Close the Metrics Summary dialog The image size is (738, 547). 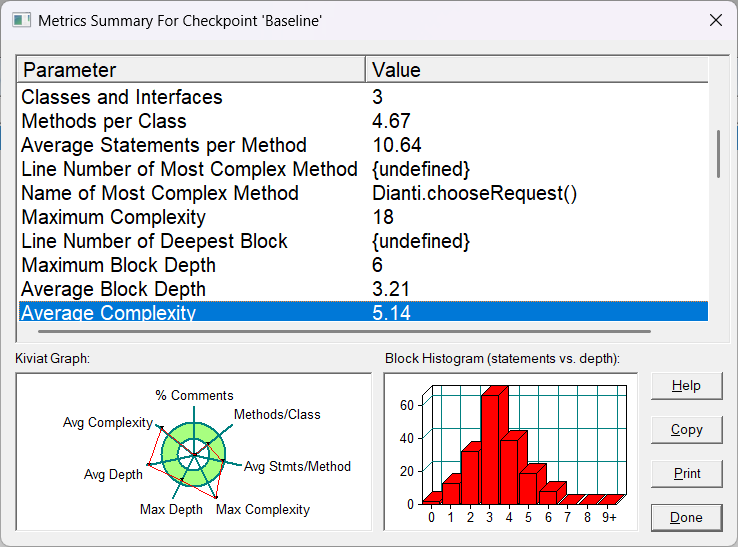pos(715,20)
